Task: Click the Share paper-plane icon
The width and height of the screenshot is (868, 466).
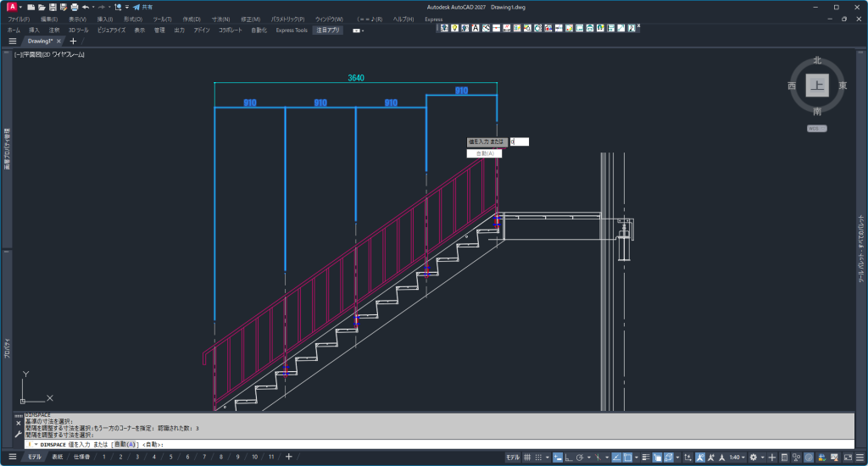Action: [136, 7]
